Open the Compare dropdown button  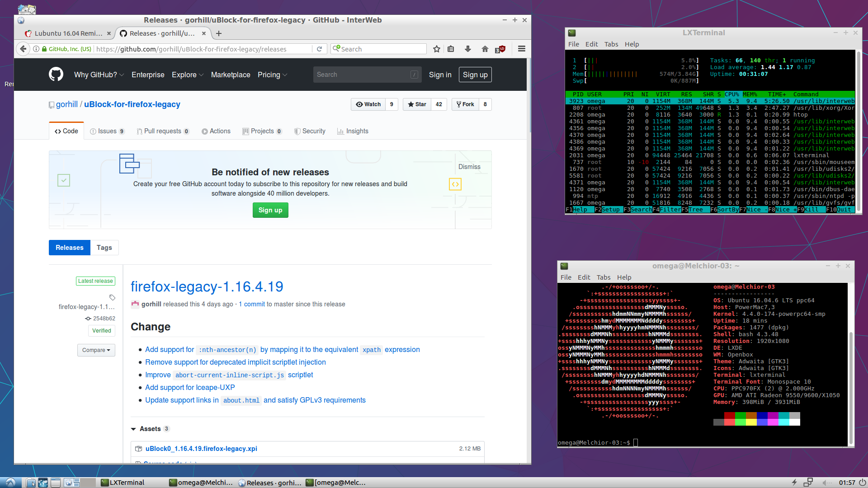tap(96, 350)
